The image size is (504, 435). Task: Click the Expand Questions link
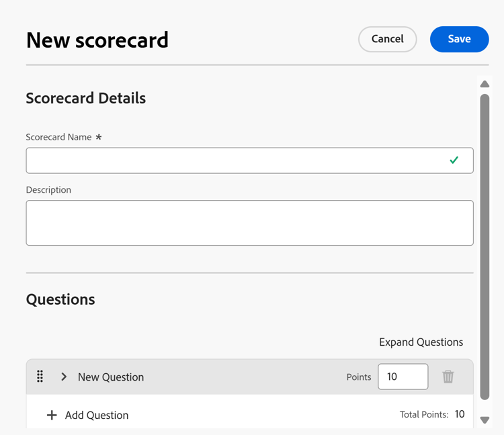point(421,342)
